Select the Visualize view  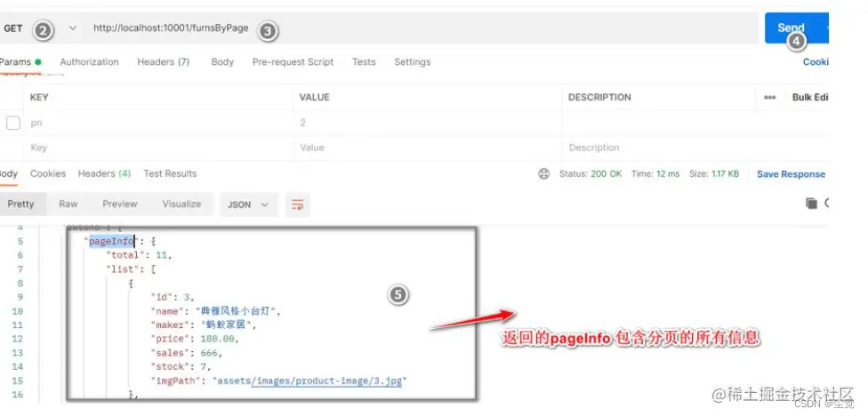click(x=181, y=204)
